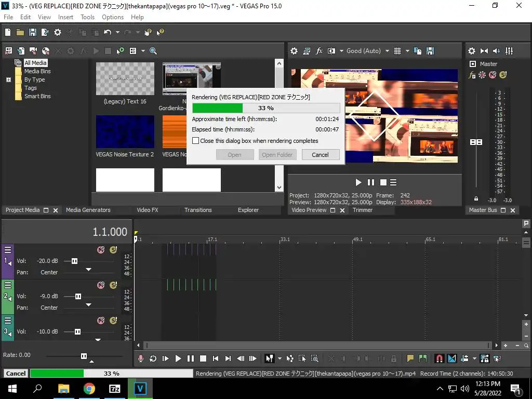Click Video Output FX icon in preview
The width and height of the screenshot is (532, 399).
(x=319, y=51)
